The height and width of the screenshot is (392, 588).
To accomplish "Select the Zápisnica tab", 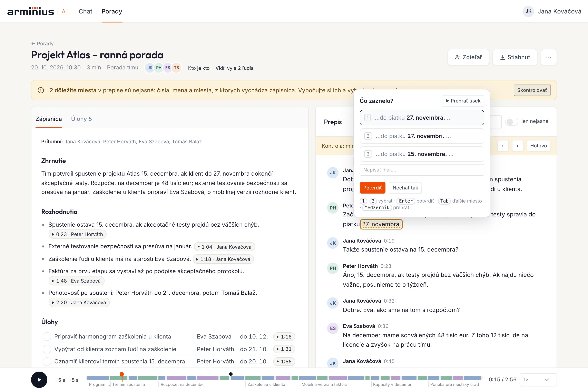I will coord(49,119).
